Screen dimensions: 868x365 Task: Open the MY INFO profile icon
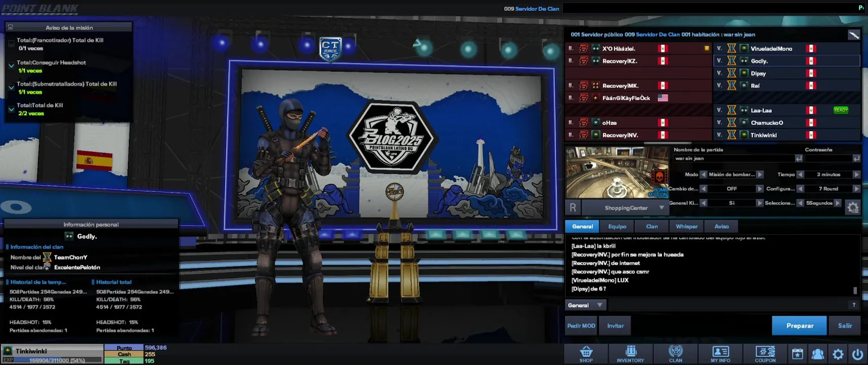click(720, 354)
